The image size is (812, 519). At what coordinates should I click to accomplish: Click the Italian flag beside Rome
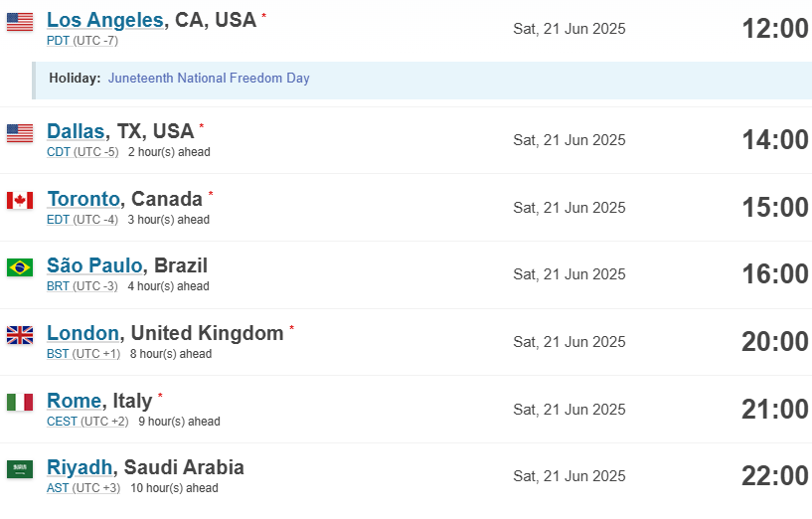20,402
